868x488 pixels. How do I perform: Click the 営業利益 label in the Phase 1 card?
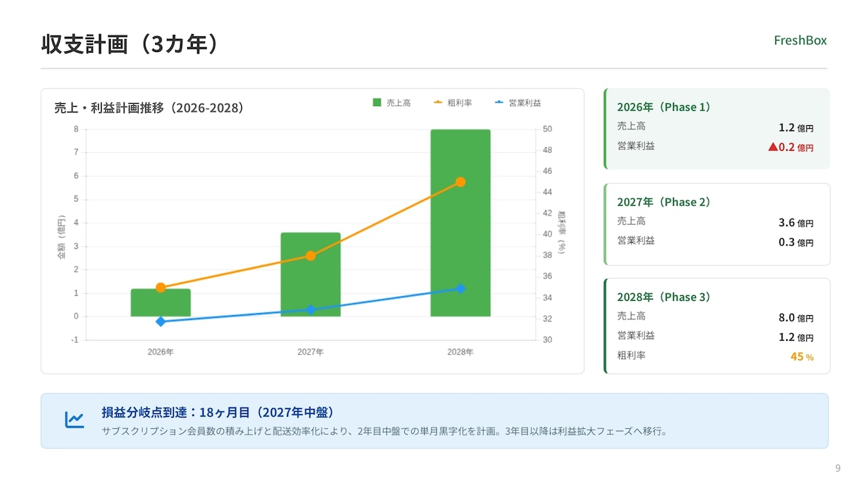[636, 146]
